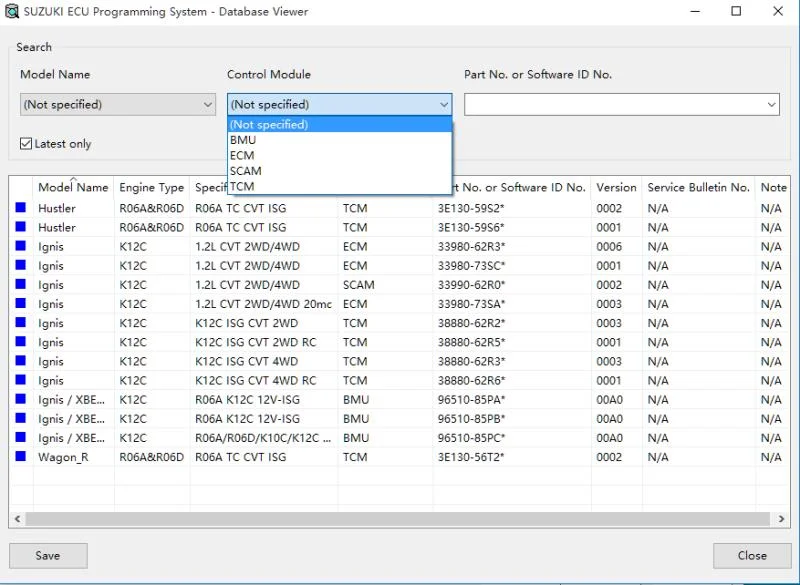The width and height of the screenshot is (800, 585).
Task: Click Part No. or Software ID input field
Action: point(614,105)
